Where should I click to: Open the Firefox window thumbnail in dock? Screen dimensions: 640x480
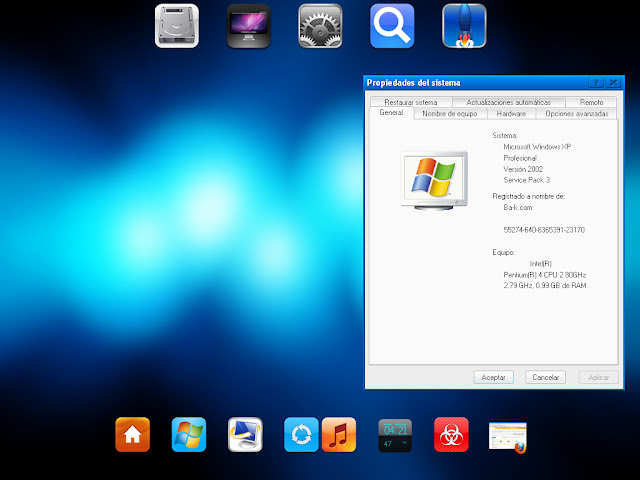[x=508, y=437]
